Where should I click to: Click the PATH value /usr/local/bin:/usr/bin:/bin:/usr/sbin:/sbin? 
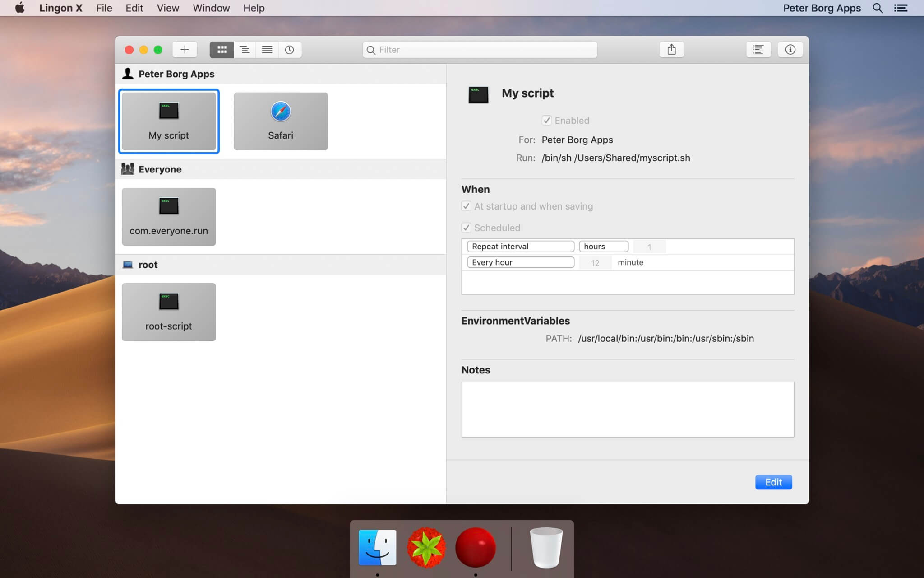pos(666,338)
